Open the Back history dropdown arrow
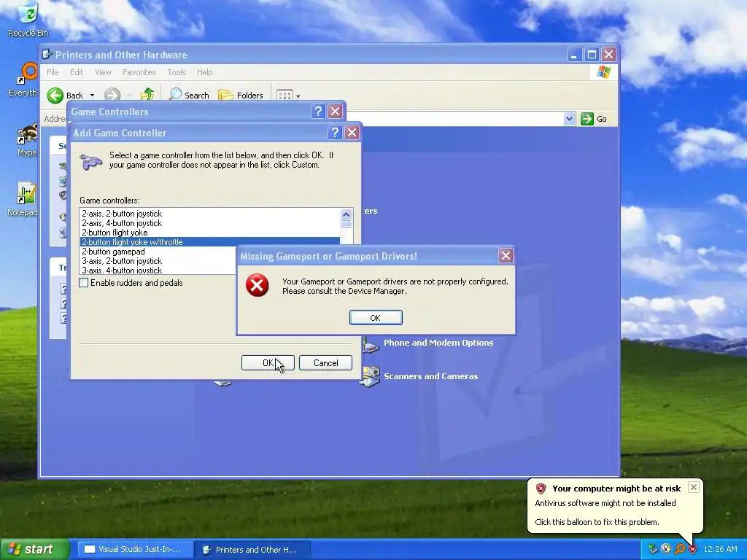This screenshot has height=560, width=747. point(92,96)
